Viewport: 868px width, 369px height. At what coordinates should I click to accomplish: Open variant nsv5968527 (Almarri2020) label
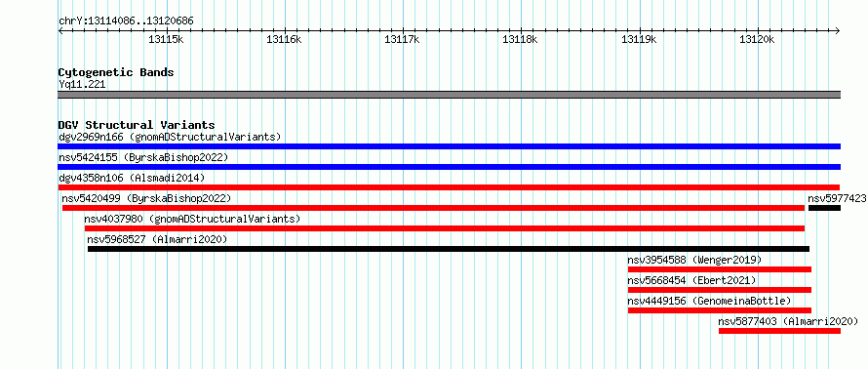tap(157, 239)
